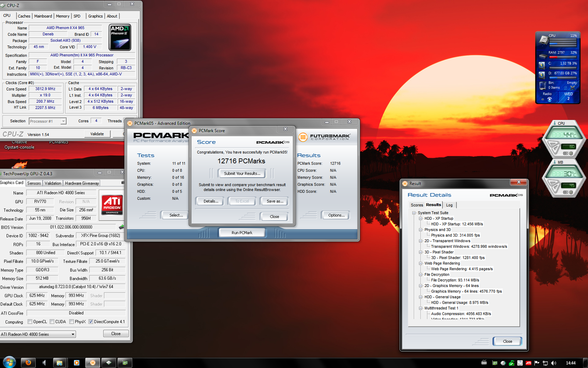Collapse the HDD - XP Startup node

pyautogui.click(x=420, y=218)
